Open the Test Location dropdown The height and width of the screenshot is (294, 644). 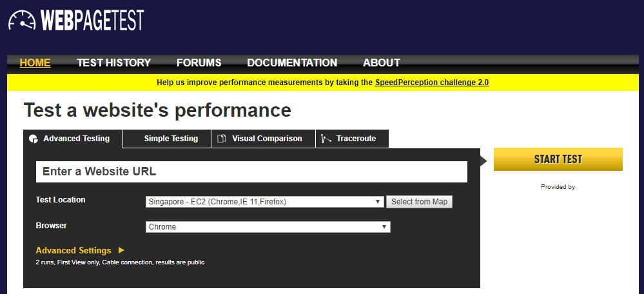pos(265,202)
